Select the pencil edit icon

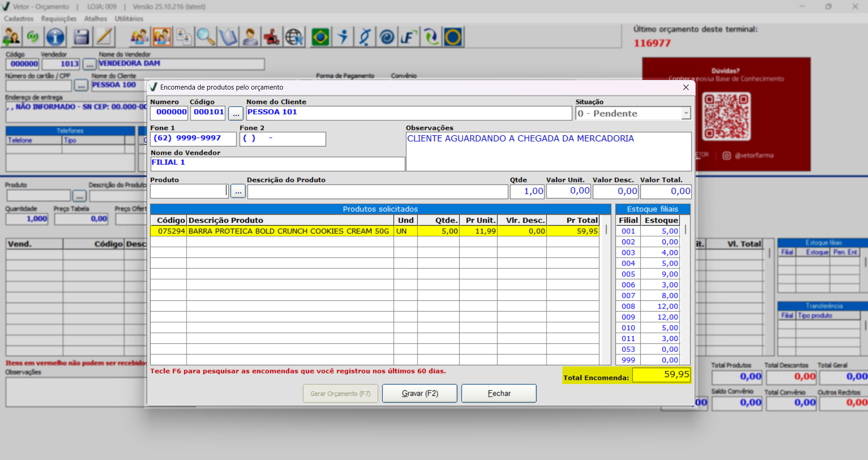pos(104,37)
